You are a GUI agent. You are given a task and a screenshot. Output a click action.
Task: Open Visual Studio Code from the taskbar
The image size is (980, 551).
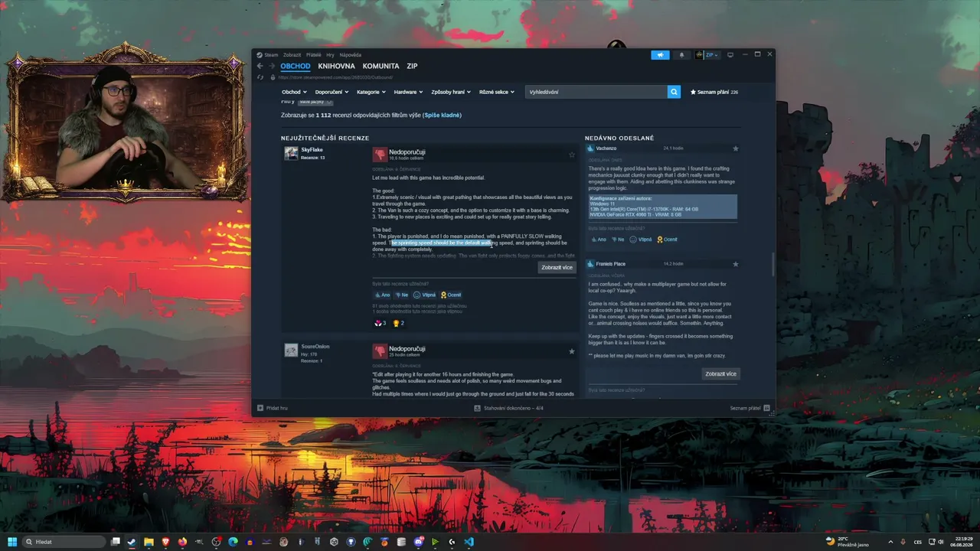(x=469, y=542)
